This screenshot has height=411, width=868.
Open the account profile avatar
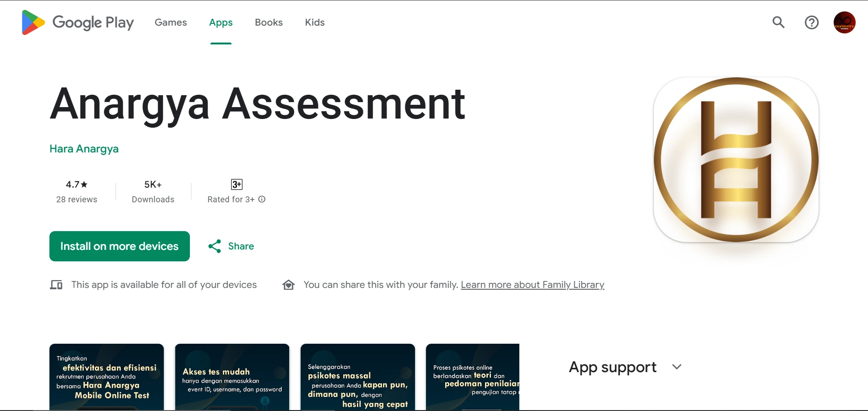coord(844,22)
